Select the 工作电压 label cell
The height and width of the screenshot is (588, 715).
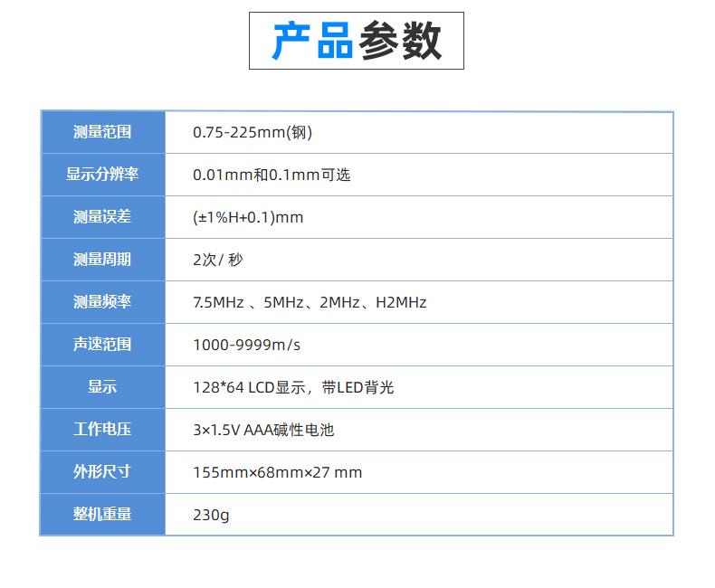102,429
